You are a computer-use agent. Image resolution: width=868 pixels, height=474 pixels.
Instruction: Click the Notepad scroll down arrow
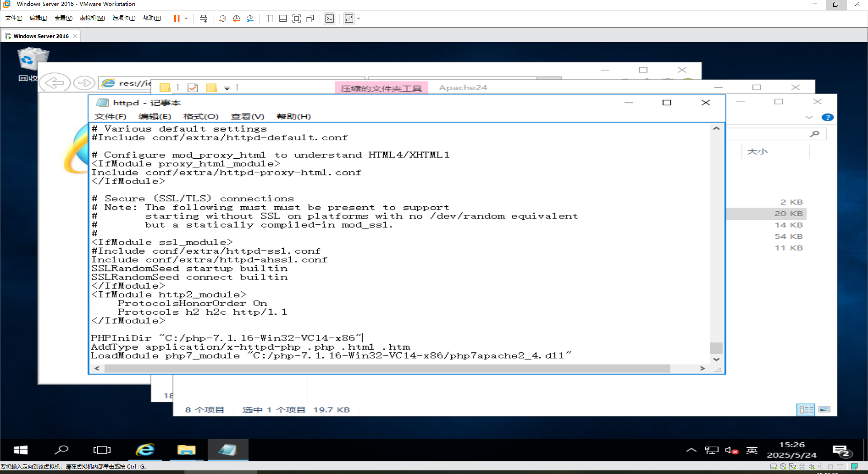(x=716, y=359)
